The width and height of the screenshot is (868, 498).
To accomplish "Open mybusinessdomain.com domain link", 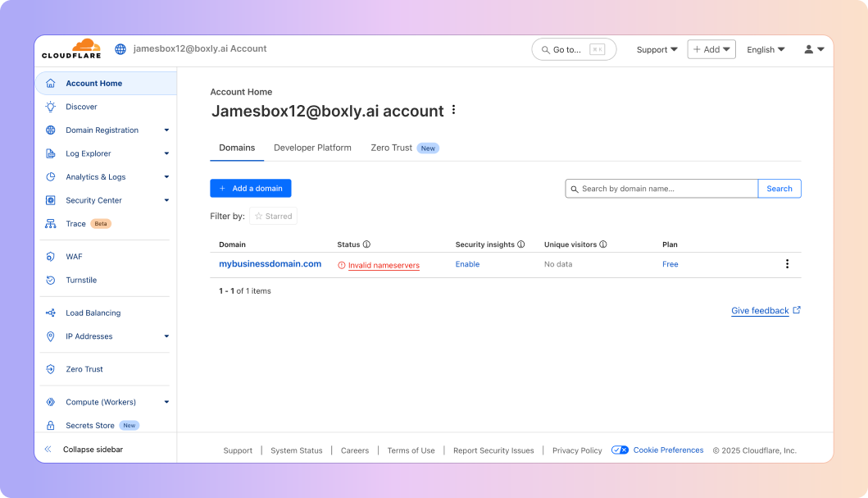I will pyautogui.click(x=270, y=263).
